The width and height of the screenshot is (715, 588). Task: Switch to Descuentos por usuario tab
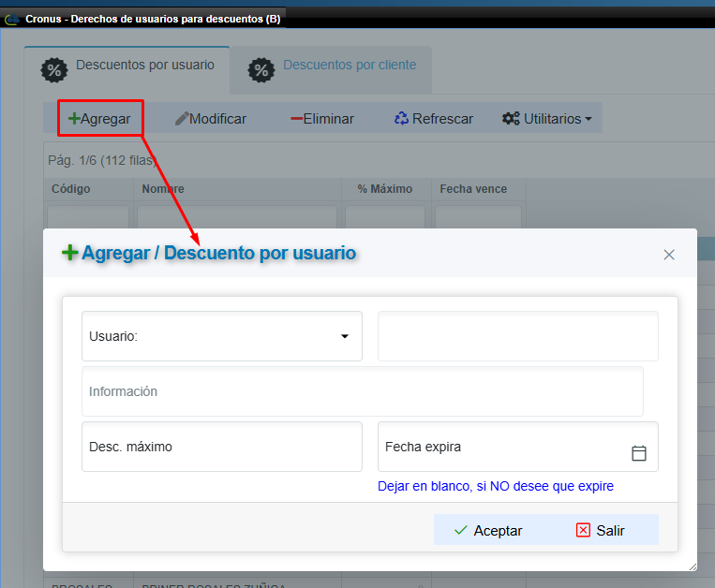coord(127,70)
